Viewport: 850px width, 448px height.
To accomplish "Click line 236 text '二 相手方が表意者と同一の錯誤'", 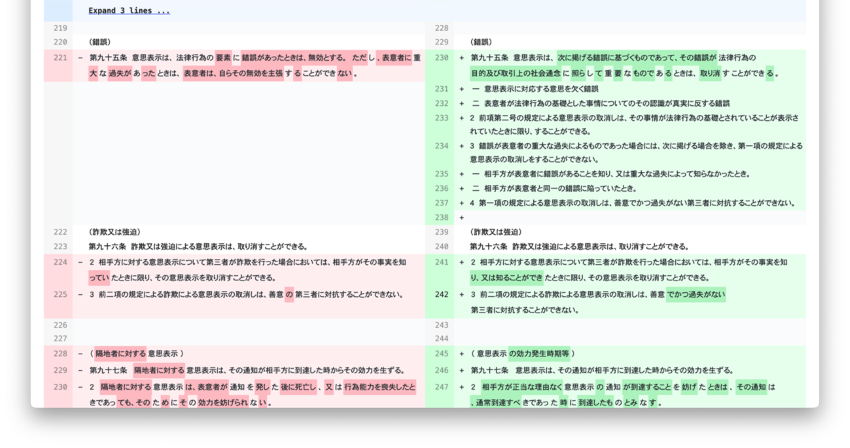I will (x=553, y=189).
